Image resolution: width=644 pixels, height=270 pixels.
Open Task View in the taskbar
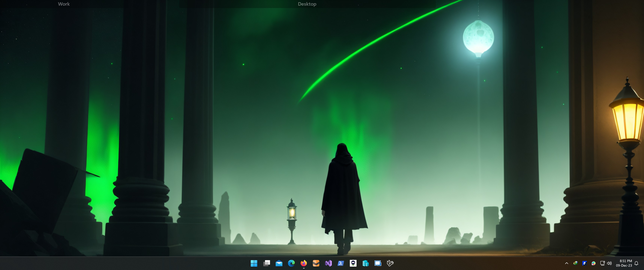(266, 263)
